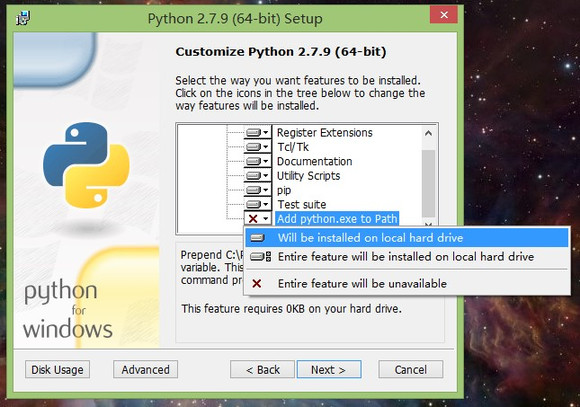This screenshot has width=580, height=407.
Task: Click the Disk Usage button
Action: click(x=57, y=369)
